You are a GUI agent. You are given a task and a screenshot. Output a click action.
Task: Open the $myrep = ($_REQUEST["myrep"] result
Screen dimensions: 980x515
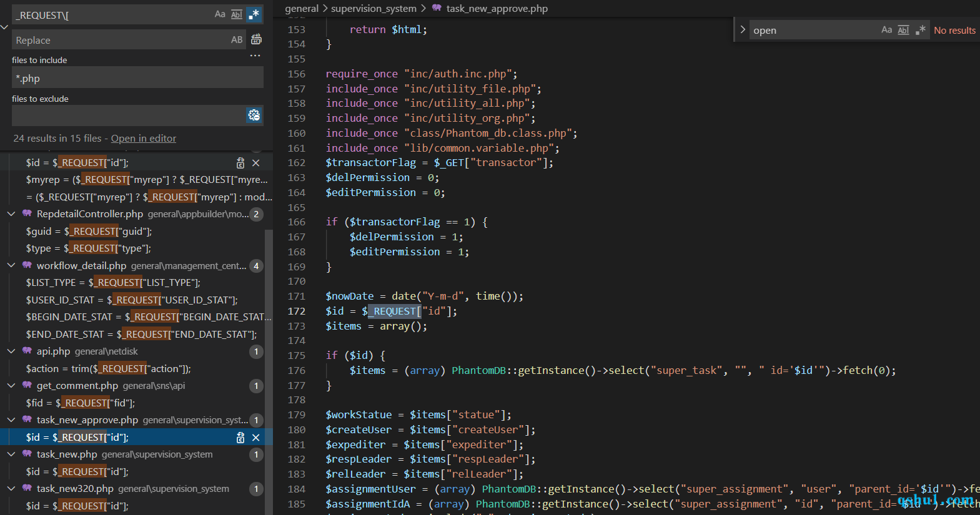click(147, 180)
